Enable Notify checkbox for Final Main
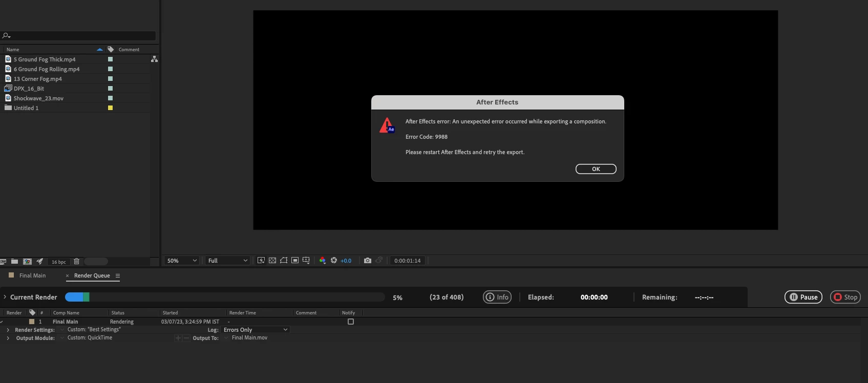This screenshot has height=383, width=868. [351, 322]
